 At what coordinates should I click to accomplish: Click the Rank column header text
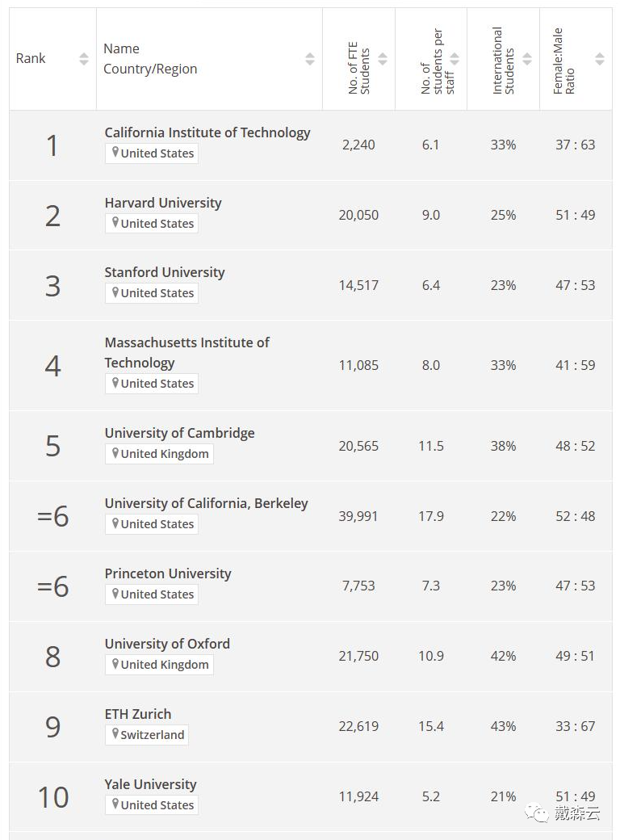tap(31, 58)
